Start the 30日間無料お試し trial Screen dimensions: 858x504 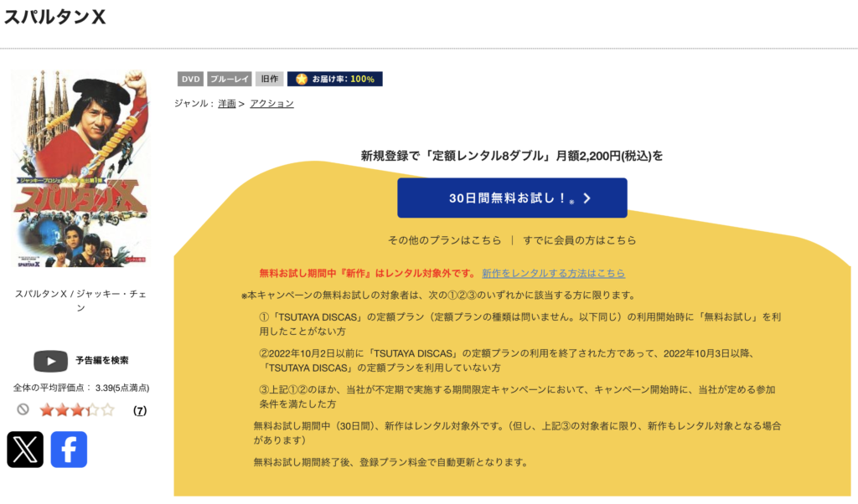coord(512,198)
